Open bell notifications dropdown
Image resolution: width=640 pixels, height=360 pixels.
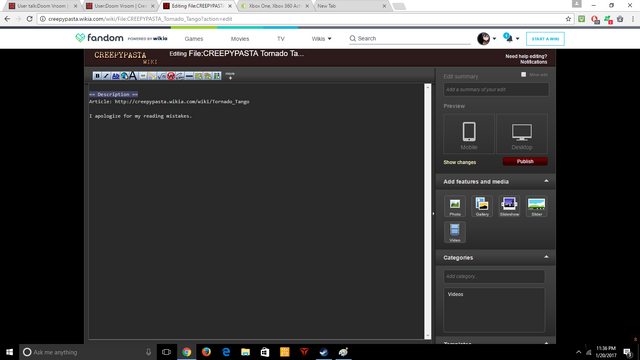[x=511, y=38]
